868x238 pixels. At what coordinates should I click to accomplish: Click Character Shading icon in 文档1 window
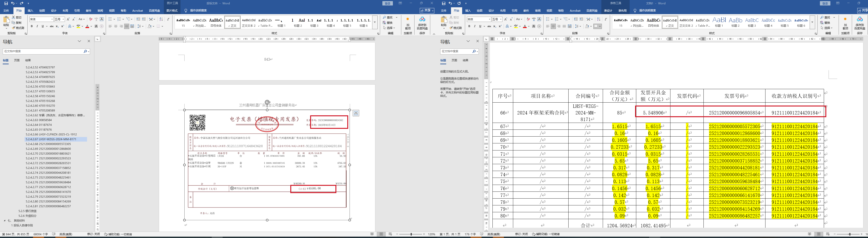(534, 26)
